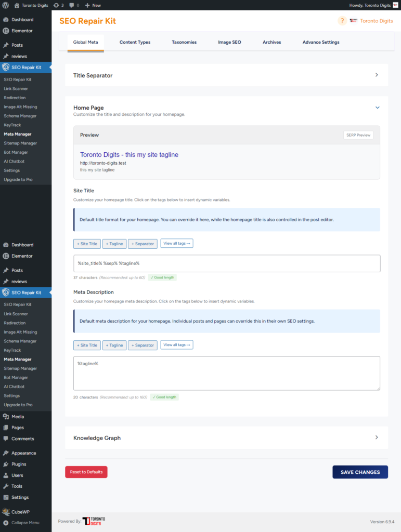Click the Meta Description heading
Viewport: 401px width, 532px height.
click(x=94, y=292)
